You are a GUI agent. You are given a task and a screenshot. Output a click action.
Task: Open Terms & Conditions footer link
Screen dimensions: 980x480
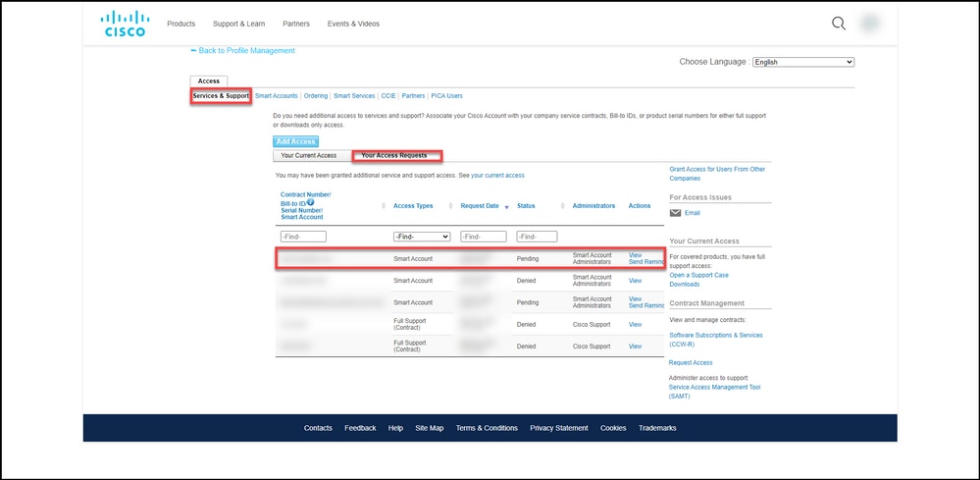(x=487, y=428)
